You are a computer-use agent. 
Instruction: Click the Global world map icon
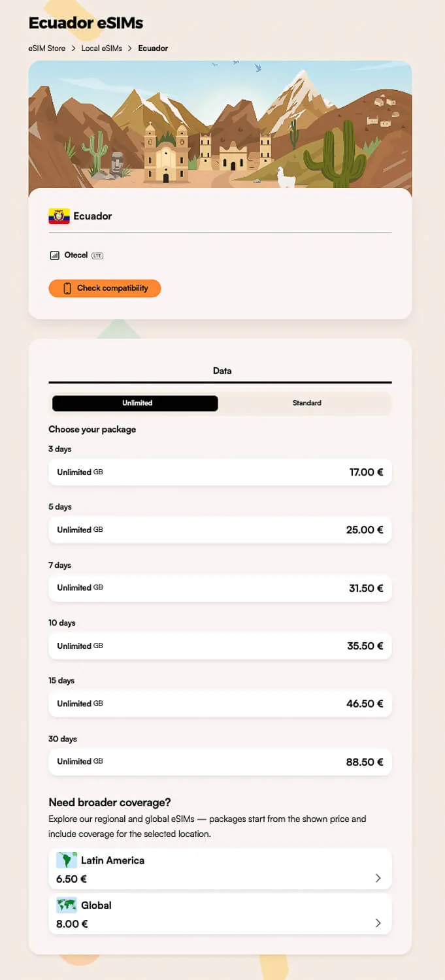[67, 906]
